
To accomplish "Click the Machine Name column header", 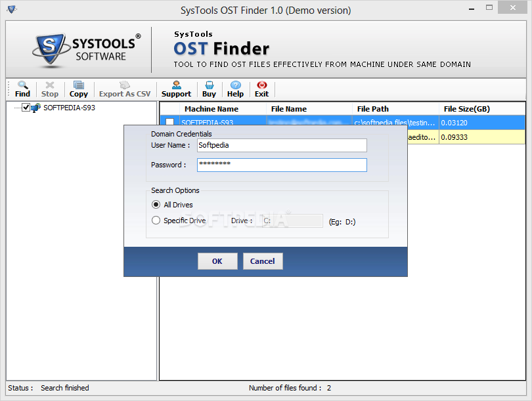I will pyautogui.click(x=223, y=109).
